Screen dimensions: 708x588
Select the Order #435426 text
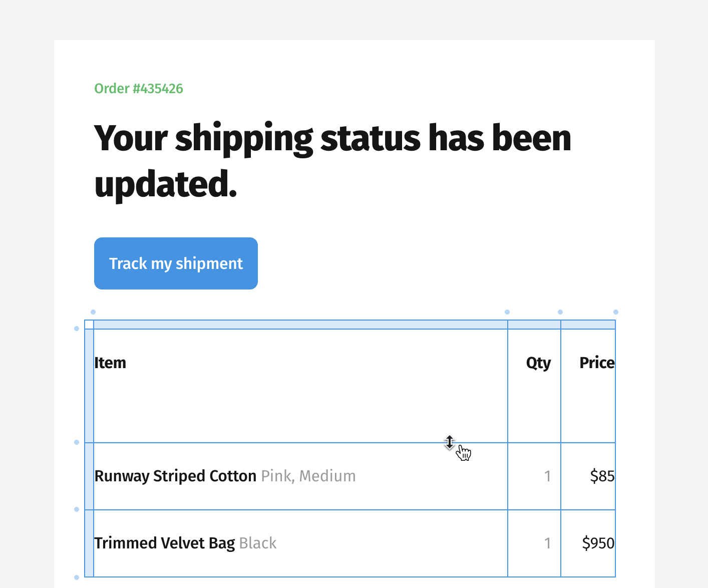[x=139, y=89]
